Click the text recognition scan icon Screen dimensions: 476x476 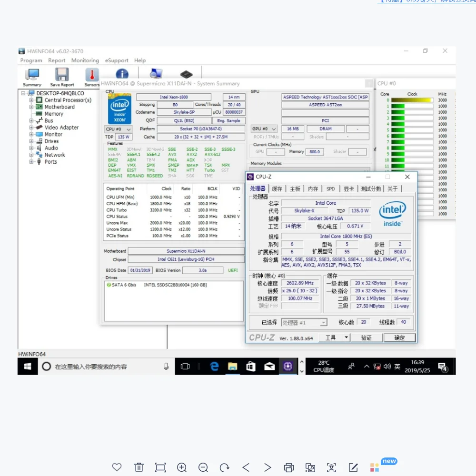(x=331, y=467)
